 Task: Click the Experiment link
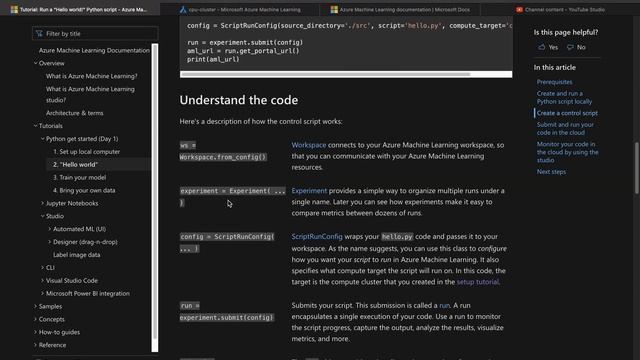309,191
